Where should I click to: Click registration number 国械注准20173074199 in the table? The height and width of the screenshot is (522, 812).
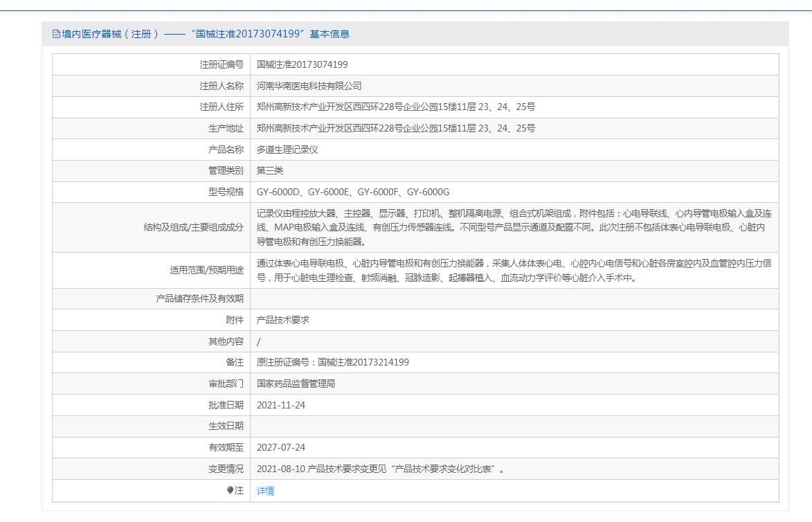point(302,64)
